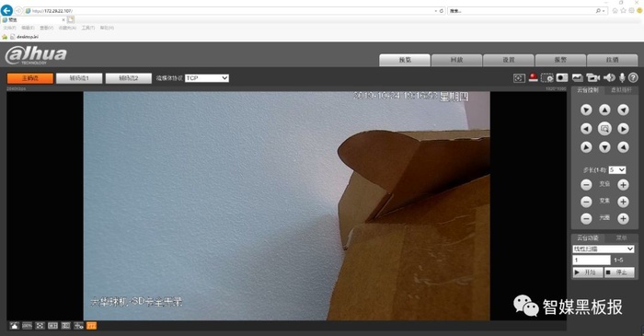This screenshot has width=644, height=336.
Task: Open a new browser tab
Action: click(x=71, y=19)
